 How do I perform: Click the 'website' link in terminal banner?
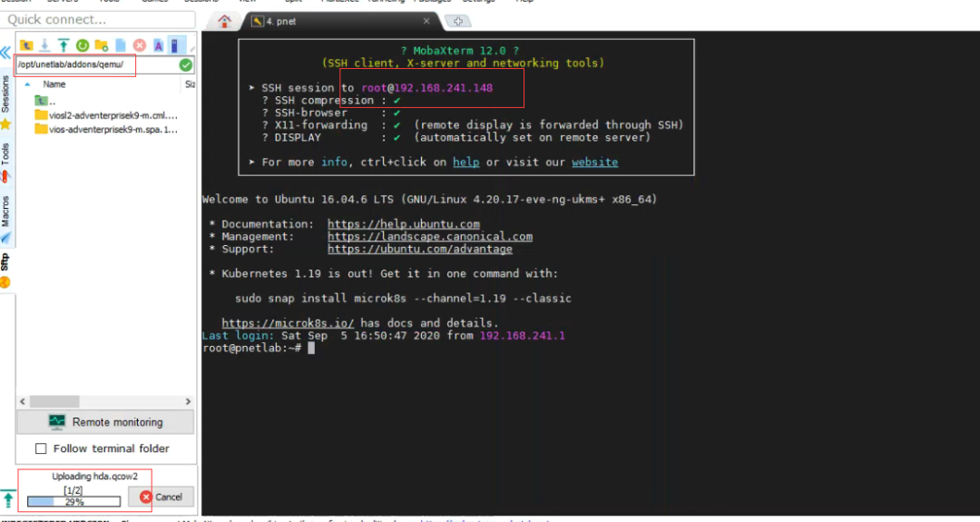[595, 162]
